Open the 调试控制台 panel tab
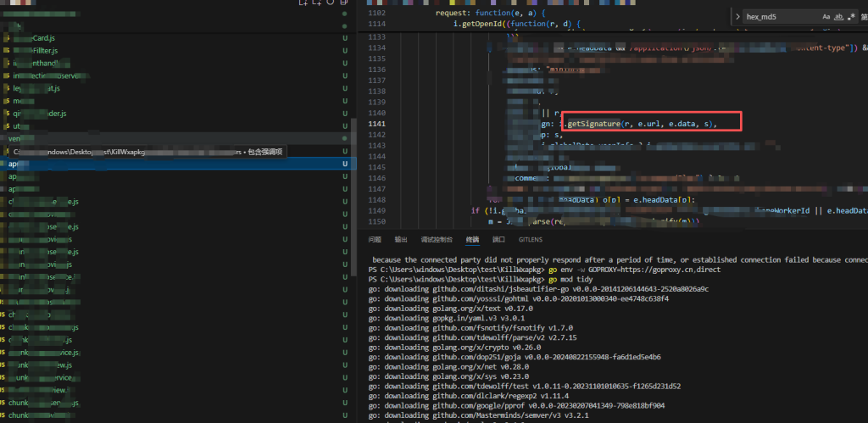 [x=437, y=240]
